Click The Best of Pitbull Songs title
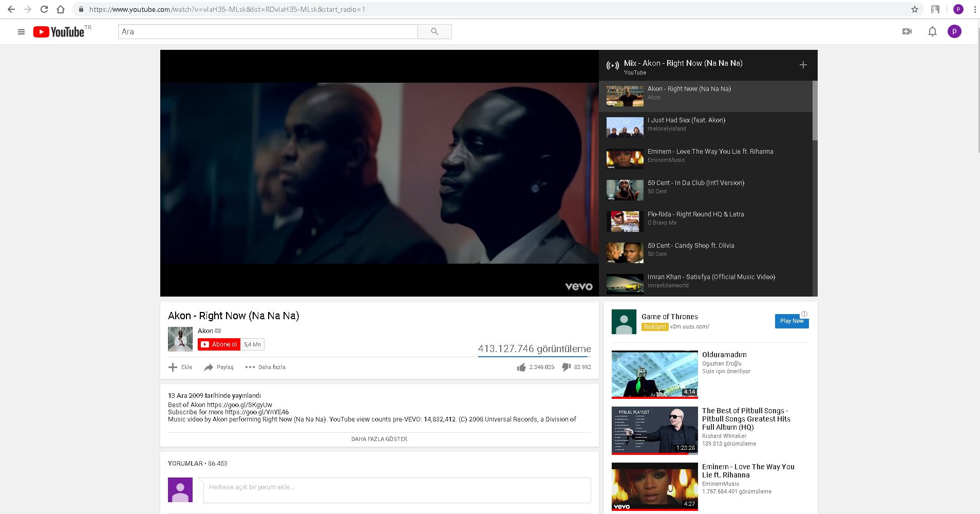 pyautogui.click(x=746, y=419)
